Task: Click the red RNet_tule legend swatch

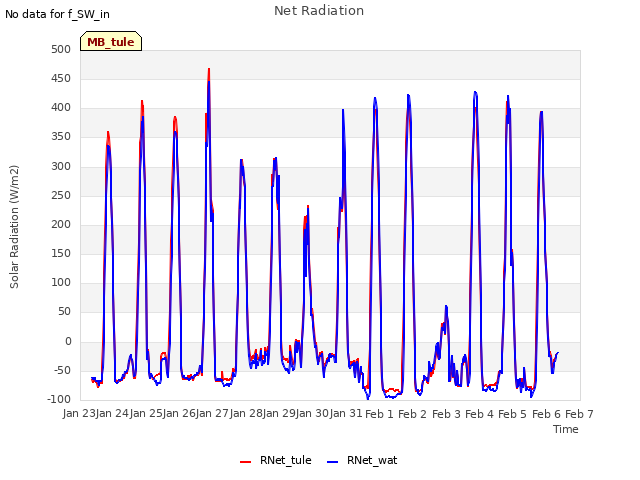Action: pos(245,462)
